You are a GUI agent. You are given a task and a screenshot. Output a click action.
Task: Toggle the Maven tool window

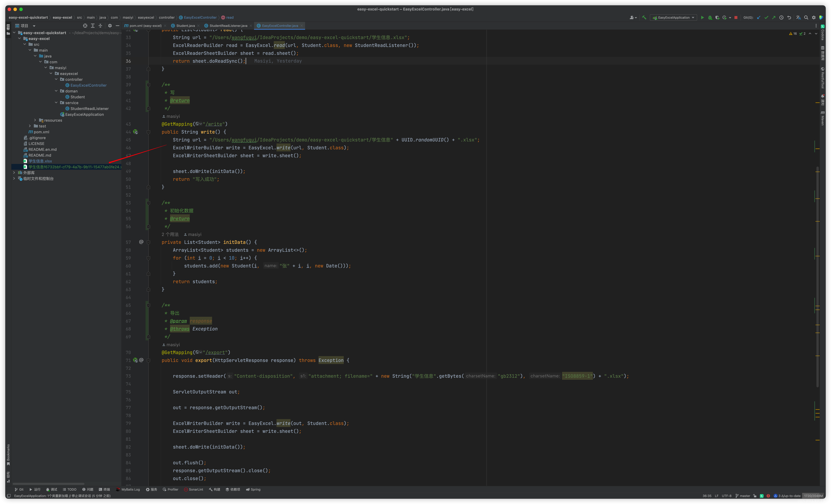click(823, 118)
